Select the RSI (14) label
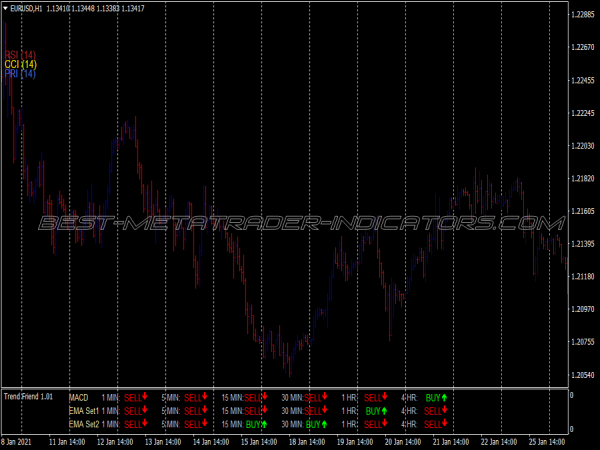This screenshot has width=600, height=450. tap(20, 55)
